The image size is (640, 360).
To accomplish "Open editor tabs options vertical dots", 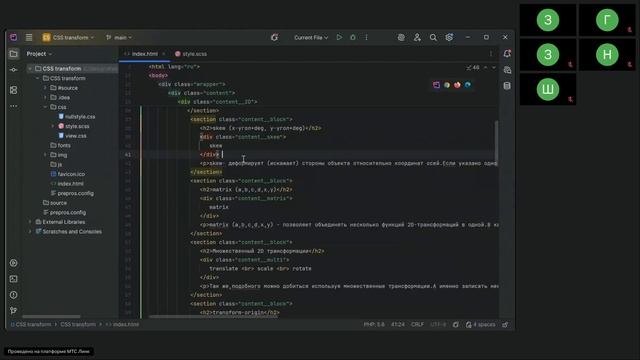I will tap(491, 53).
